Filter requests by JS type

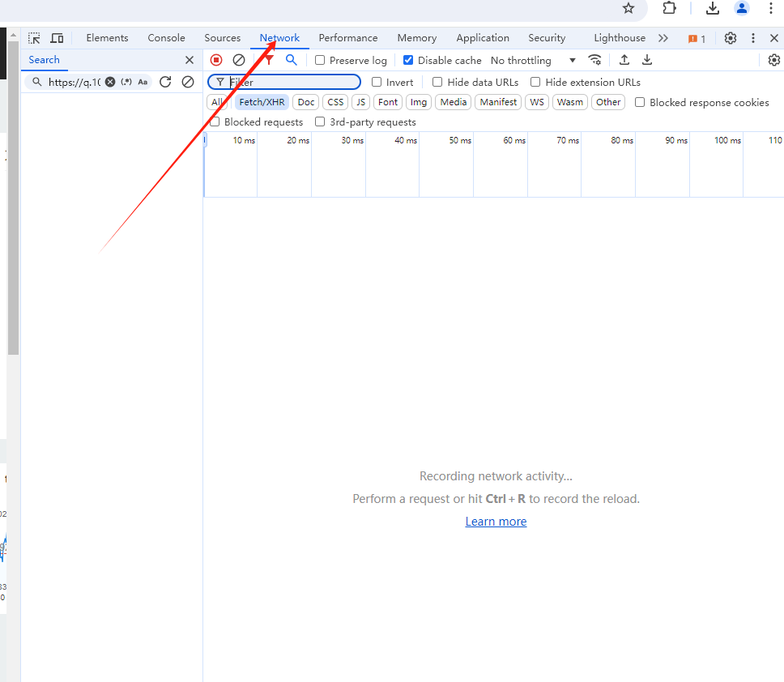tap(360, 102)
